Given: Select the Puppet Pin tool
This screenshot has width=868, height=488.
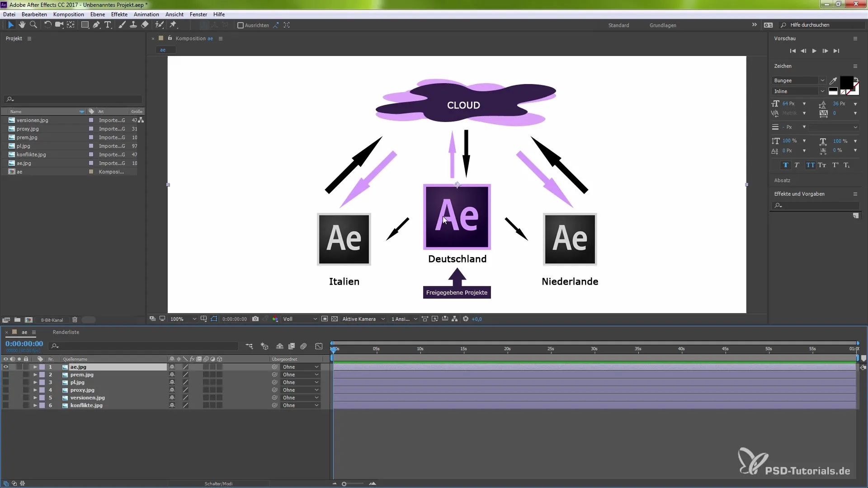Looking at the screenshot, I should tap(173, 25).
